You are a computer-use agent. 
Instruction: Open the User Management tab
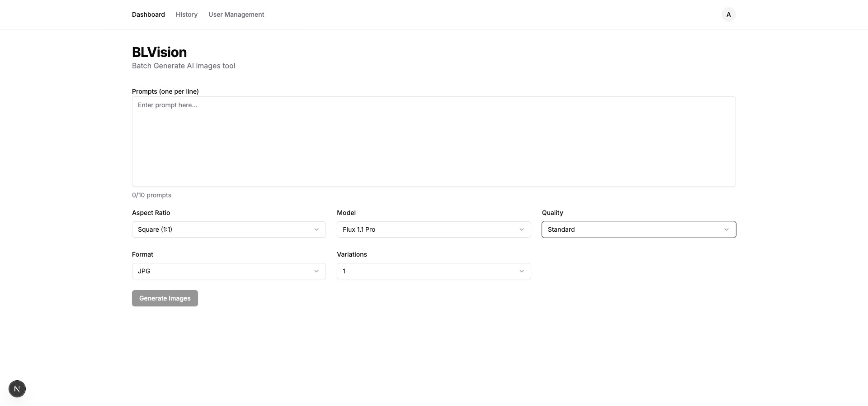[236, 14]
